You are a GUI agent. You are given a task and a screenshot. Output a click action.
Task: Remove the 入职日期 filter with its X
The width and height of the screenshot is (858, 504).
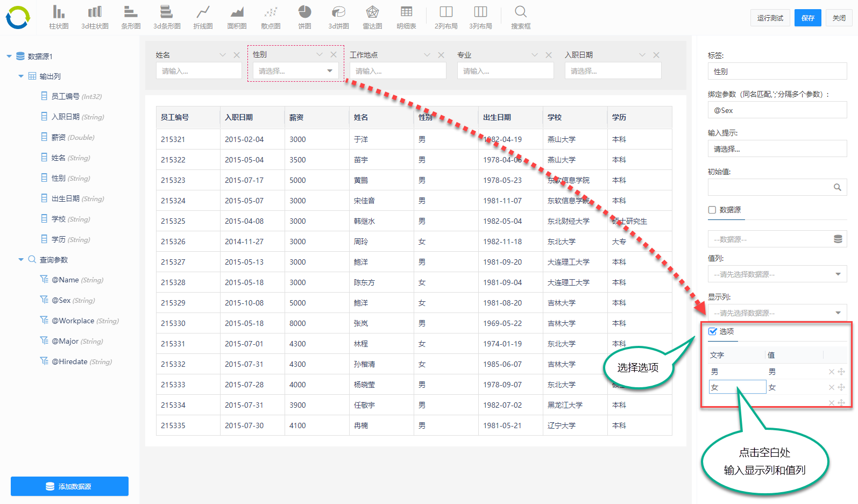656,55
